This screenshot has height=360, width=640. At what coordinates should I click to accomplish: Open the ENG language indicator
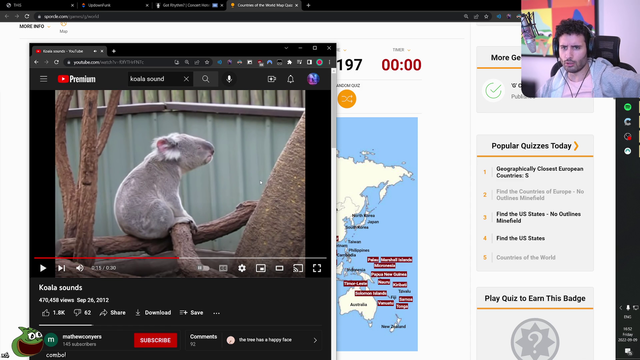pyautogui.click(x=628, y=317)
